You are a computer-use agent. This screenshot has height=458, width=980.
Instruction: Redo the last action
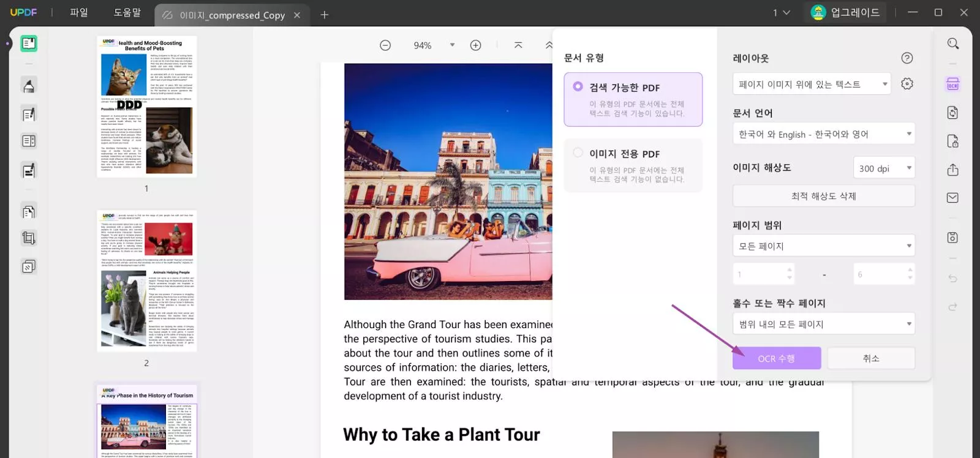click(953, 307)
